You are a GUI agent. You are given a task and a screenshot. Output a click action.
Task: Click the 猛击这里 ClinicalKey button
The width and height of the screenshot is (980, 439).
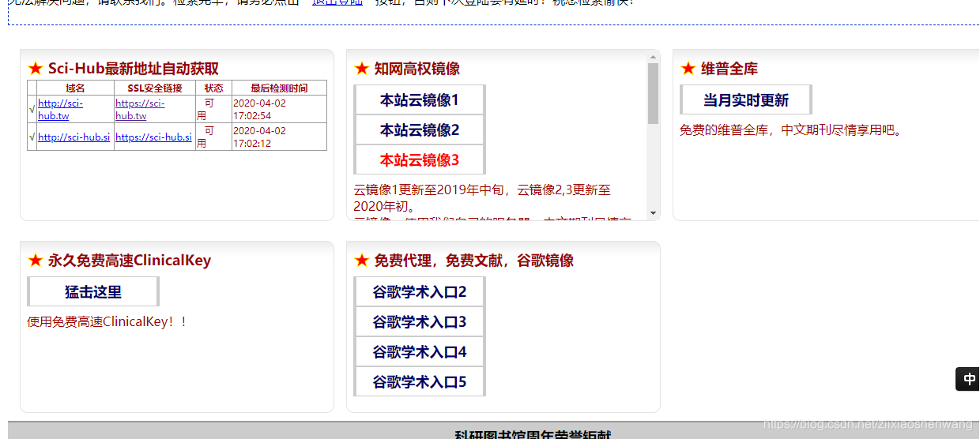[93, 292]
